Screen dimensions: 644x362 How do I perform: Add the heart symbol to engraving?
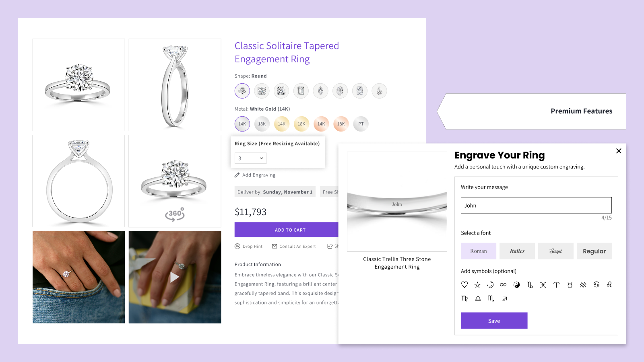tap(464, 285)
